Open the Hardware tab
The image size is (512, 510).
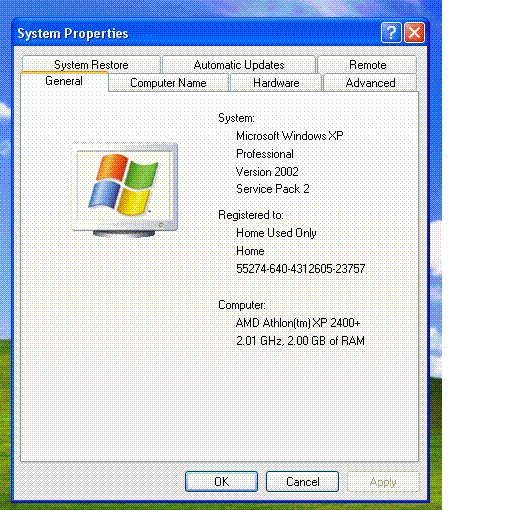[276, 83]
